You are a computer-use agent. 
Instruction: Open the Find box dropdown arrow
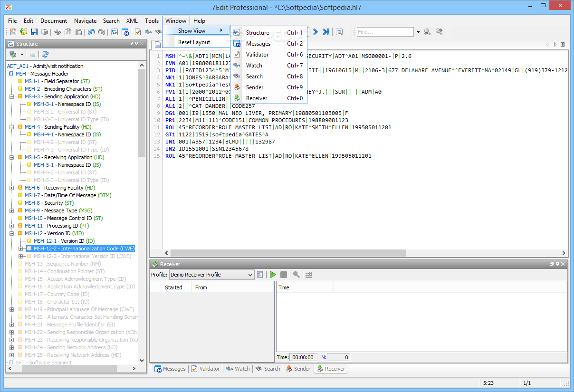point(418,32)
